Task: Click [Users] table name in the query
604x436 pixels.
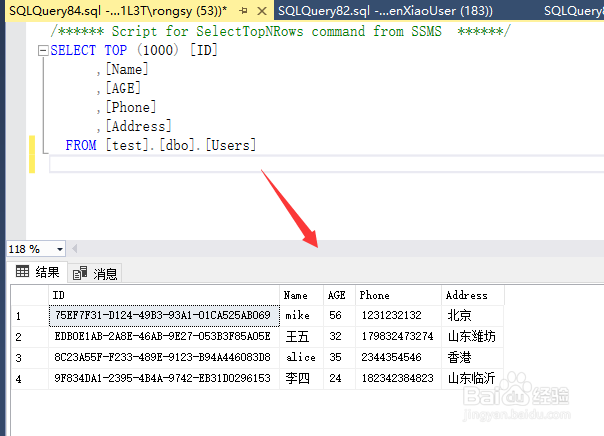Action: tap(231, 145)
